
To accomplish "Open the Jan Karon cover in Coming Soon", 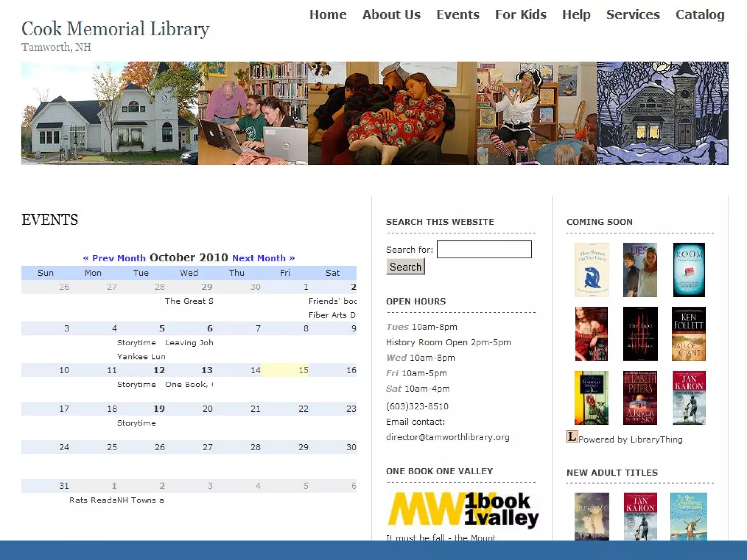I will pos(689,398).
